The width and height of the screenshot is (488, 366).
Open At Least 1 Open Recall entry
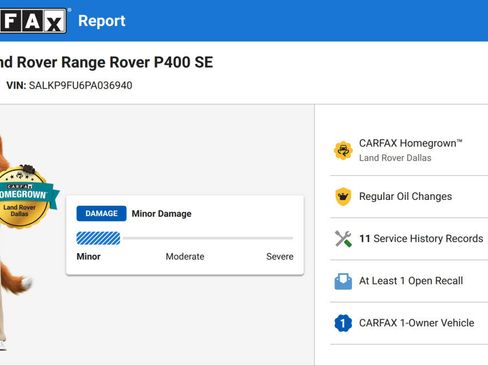tap(409, 281)
